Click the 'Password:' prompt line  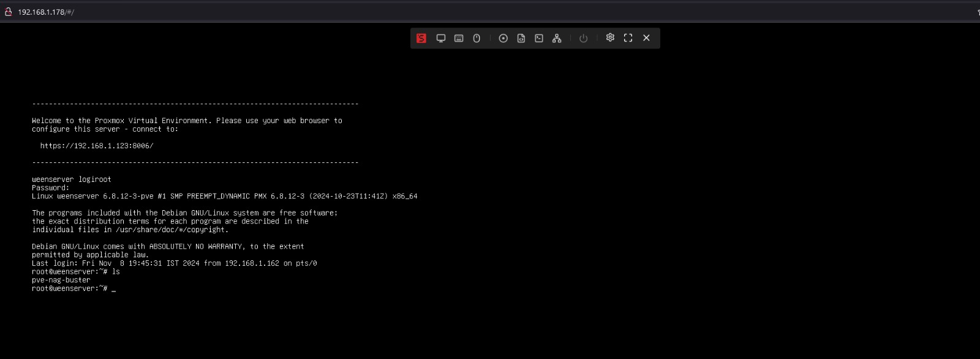click(x=50, y=188)
